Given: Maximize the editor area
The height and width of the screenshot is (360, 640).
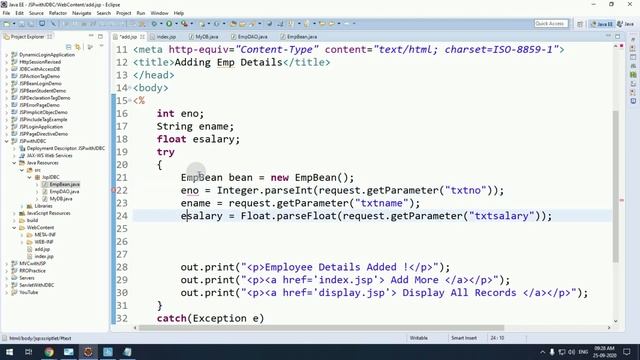Looking at the screenshot, I should tap(618, 36).
